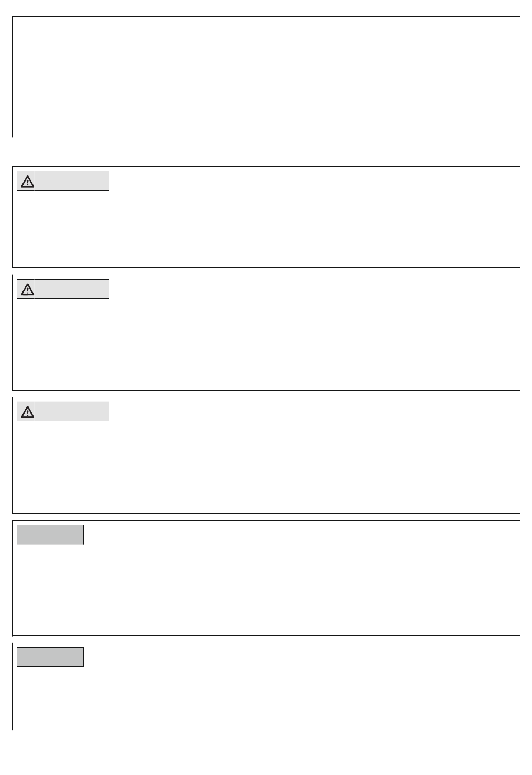Click blank space right of the first warning label
532x775 pixels.
click(314, 181)
